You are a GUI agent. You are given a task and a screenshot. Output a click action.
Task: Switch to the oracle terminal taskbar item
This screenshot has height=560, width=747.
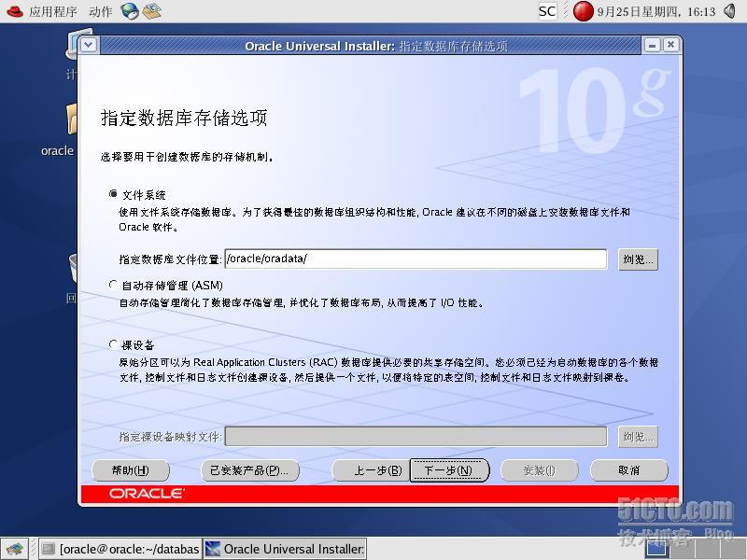[120, 549]
